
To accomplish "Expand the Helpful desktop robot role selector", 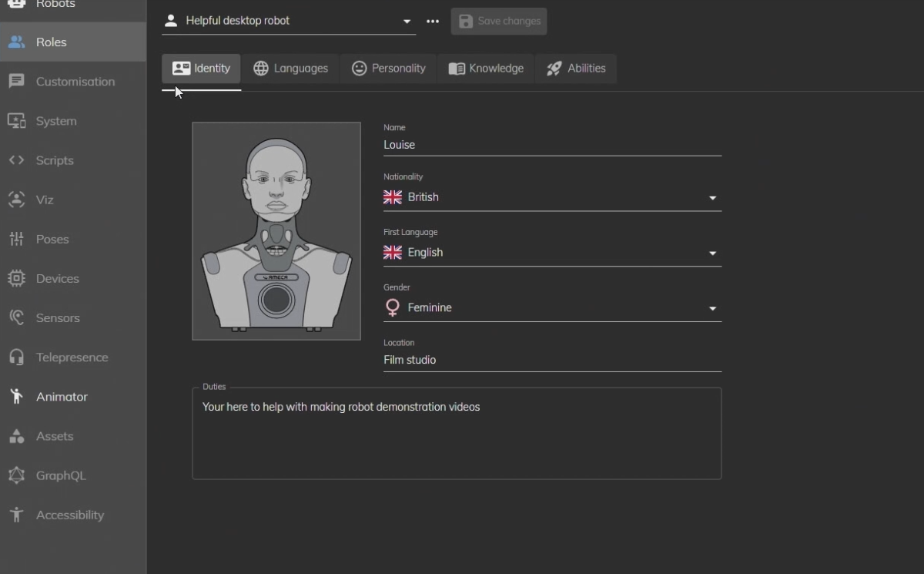I will tap(407, 22).
